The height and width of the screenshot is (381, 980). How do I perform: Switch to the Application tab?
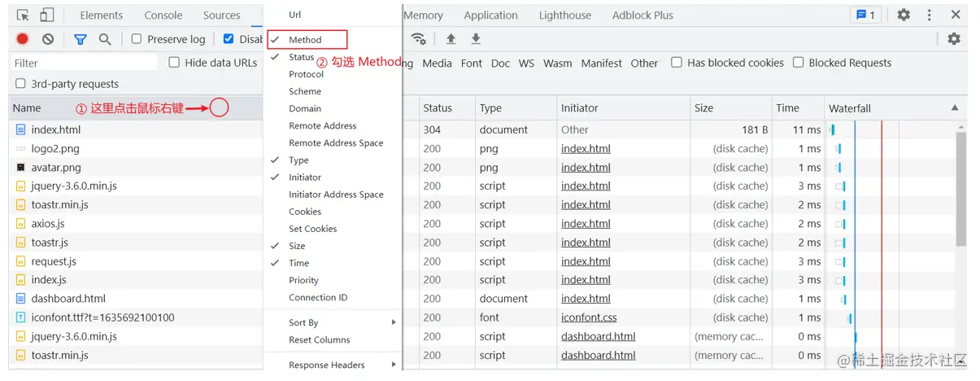coord(490,15)
